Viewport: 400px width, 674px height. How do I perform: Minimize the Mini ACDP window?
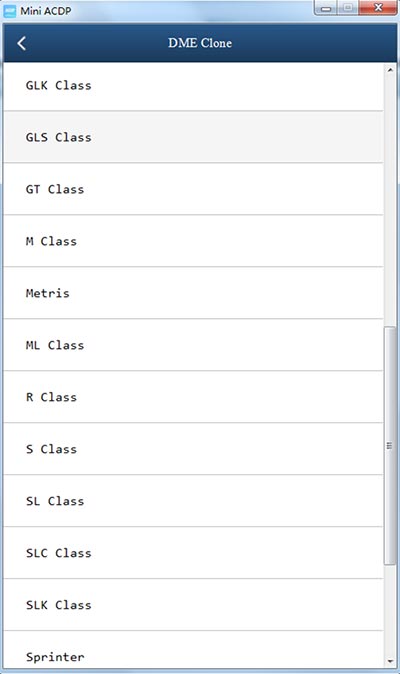click(x=327, y=8)
